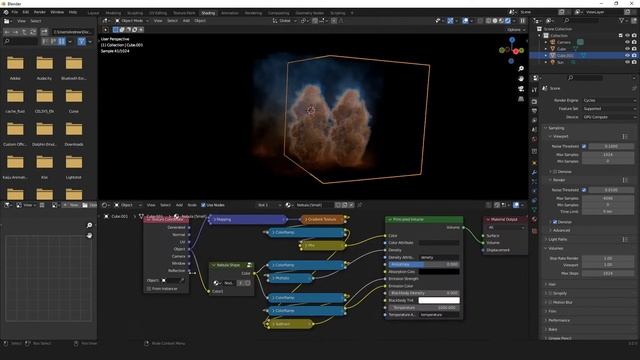Viewport: 640px width, 360px height.
Task: Open node editor Node menu
Action: click(x=192, y=205)
